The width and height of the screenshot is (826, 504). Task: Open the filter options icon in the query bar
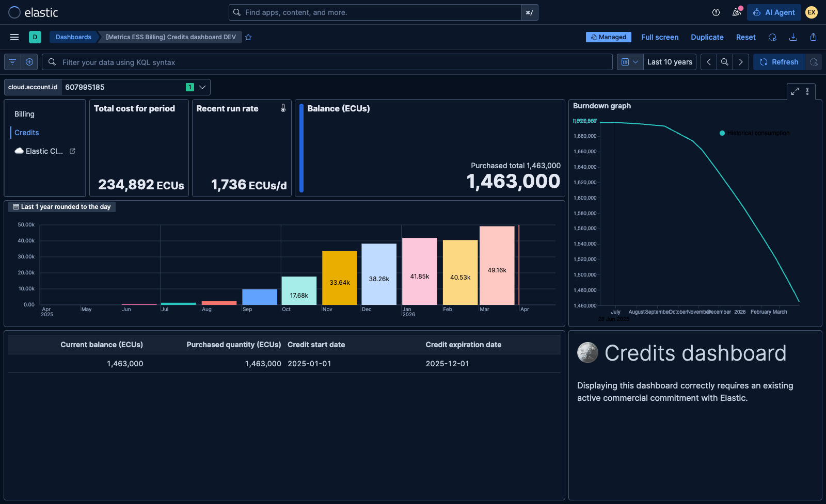[12, 62]
